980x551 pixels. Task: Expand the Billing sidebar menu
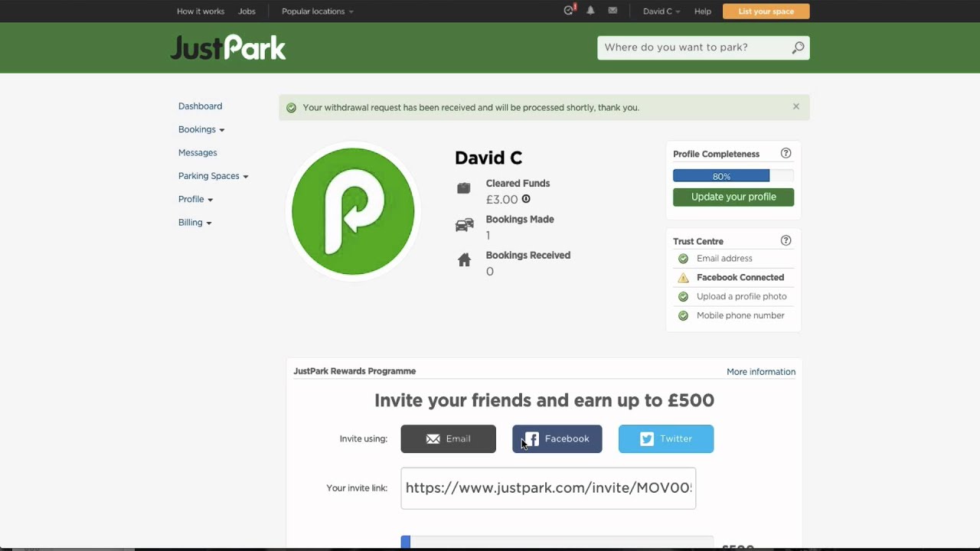click(x=194, y=223)
